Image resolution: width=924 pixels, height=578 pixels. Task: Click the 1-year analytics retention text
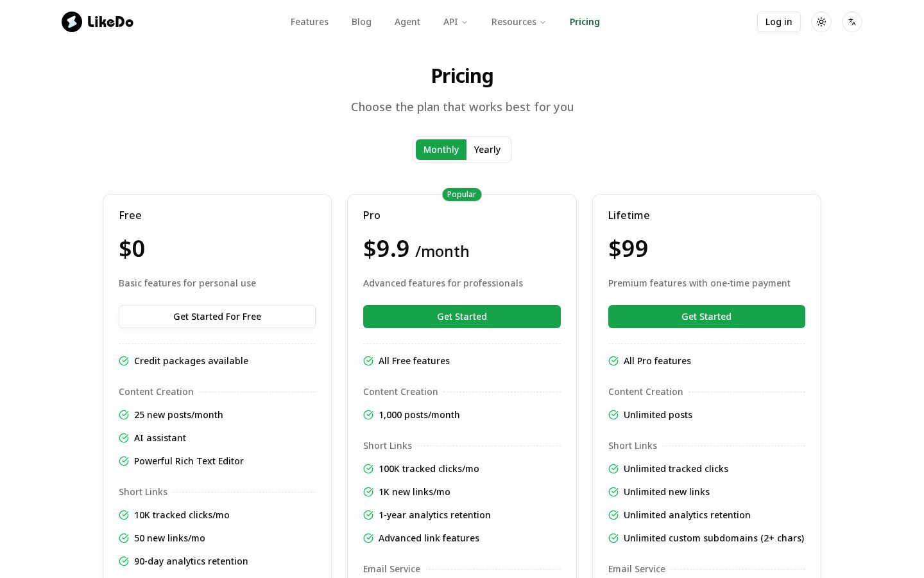(434, 515)
